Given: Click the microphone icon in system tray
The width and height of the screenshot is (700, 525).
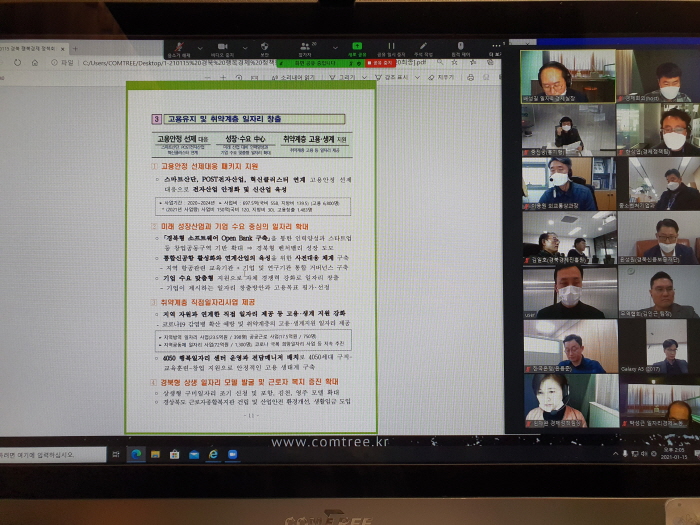Looking at the screenshot, I should point(625,454).
